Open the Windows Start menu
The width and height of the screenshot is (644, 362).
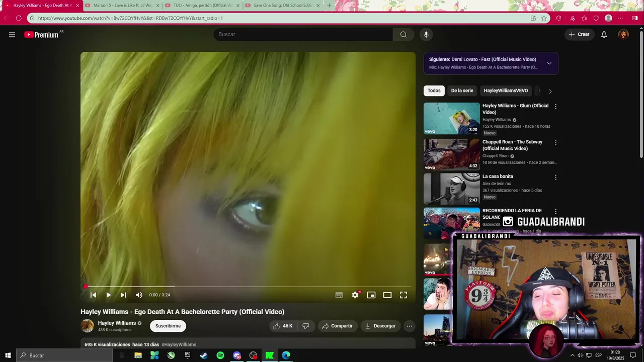(8, 355)
